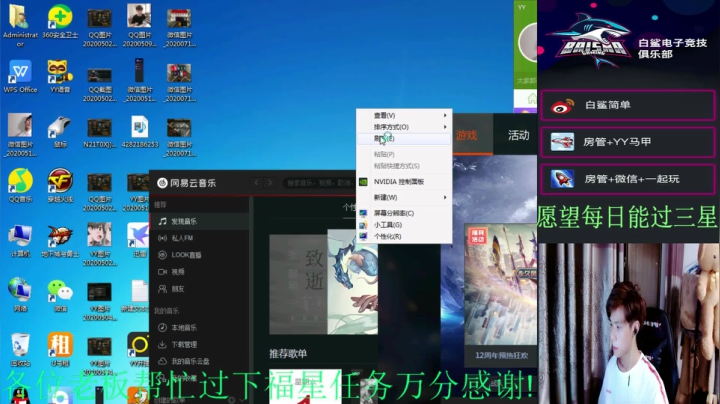Go forward in 网易云音乐 navigation
The image size is (720, 404).
[270, 183]
